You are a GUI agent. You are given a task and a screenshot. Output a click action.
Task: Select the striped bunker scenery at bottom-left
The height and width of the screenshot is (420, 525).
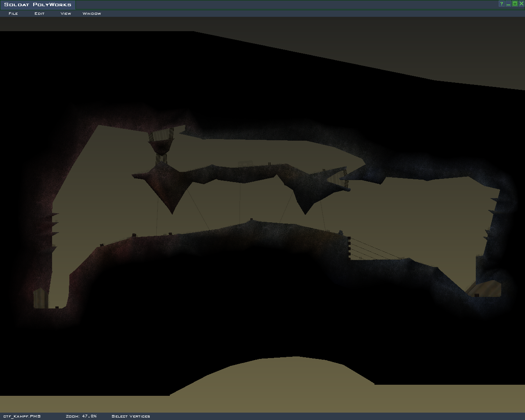(39, 298)
